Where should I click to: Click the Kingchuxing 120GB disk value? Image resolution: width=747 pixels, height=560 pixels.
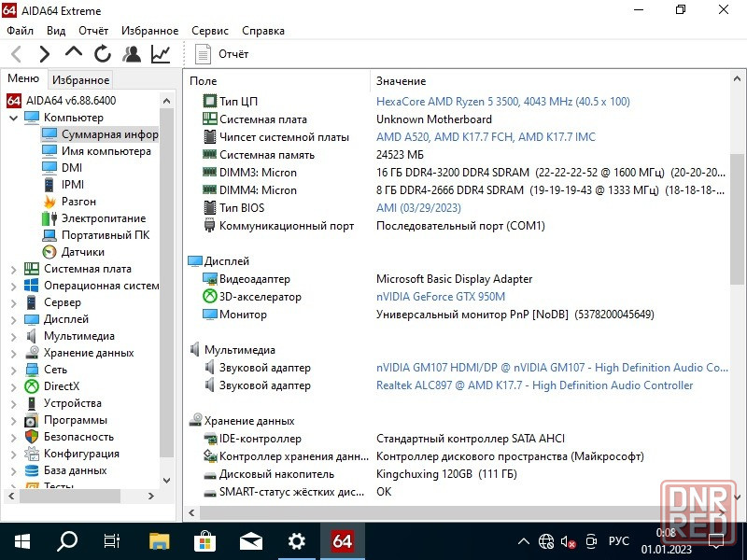446,474
